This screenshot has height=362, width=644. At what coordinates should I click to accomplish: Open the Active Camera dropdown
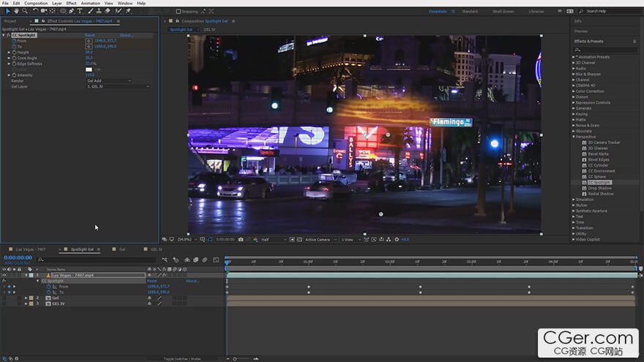321,239
